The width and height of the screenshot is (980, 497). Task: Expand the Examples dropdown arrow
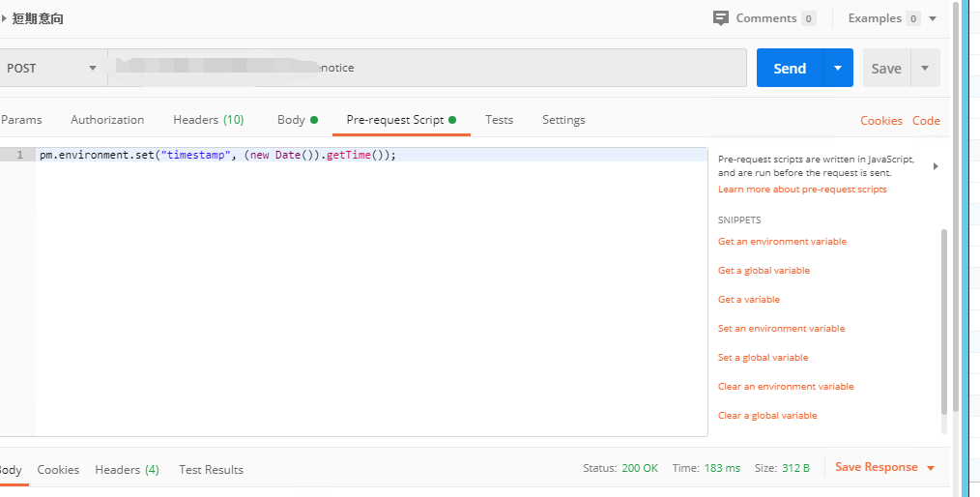(933, 18)
